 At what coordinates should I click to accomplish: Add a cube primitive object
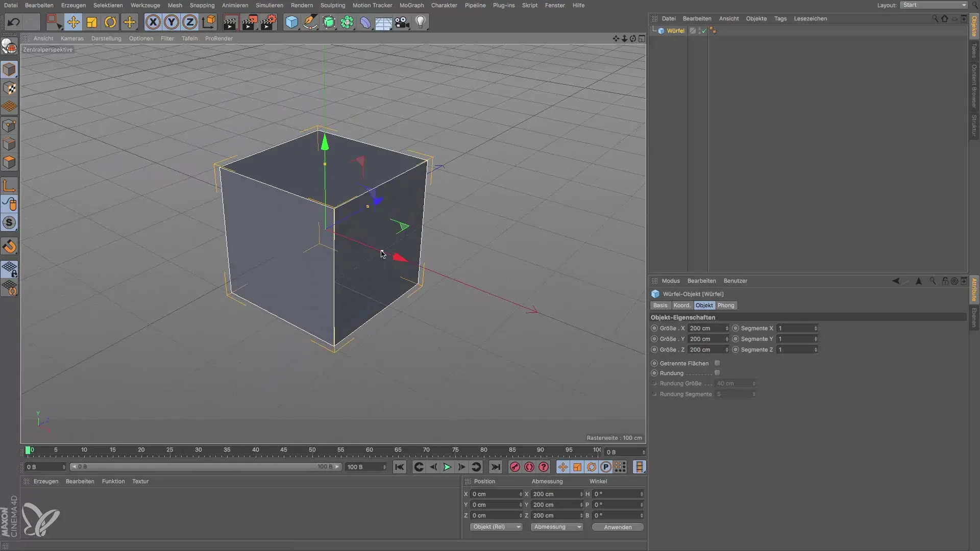(x=291, y=22)
